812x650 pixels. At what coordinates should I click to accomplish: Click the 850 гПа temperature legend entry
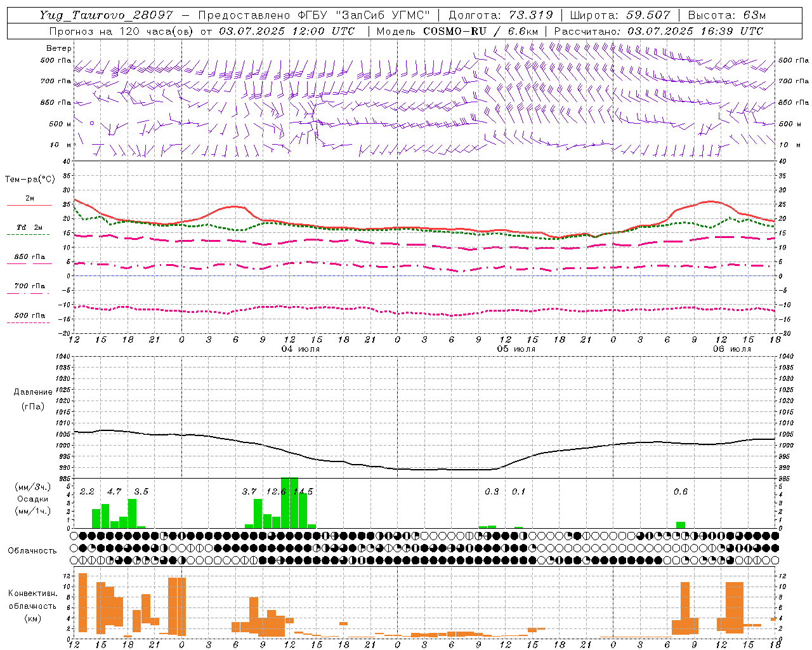click(x=29, y=257)
